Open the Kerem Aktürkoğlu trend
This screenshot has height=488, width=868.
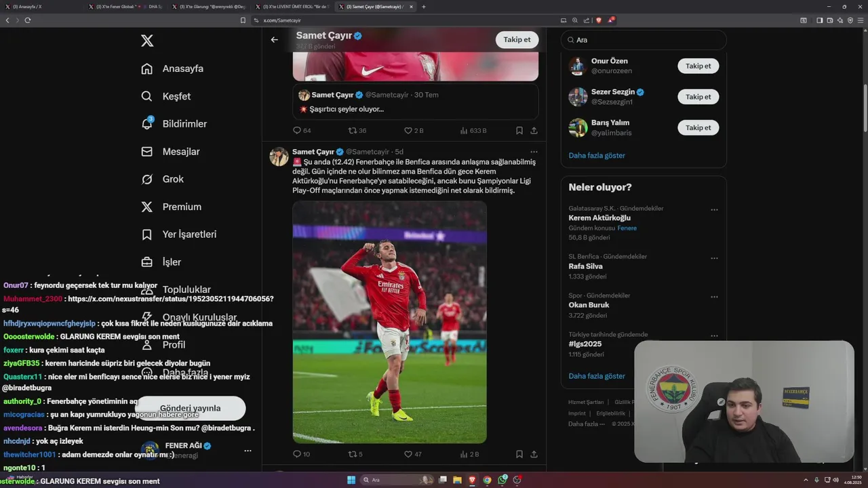pyautogui.click(x=599, y=218)
